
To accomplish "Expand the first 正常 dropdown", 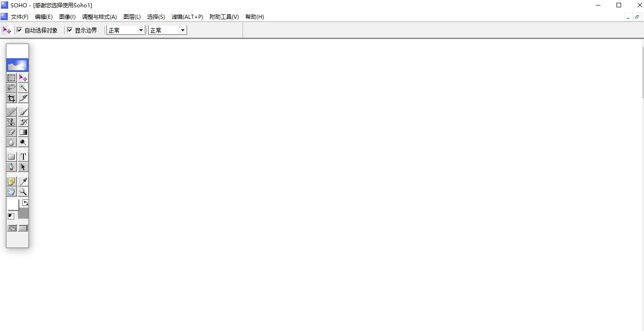I will pos(141,30).
